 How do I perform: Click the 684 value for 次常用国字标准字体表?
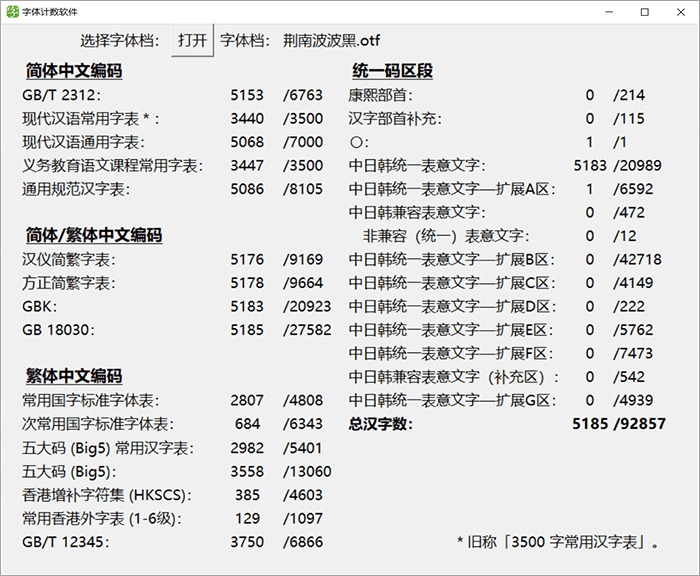[x=247, y=424]
